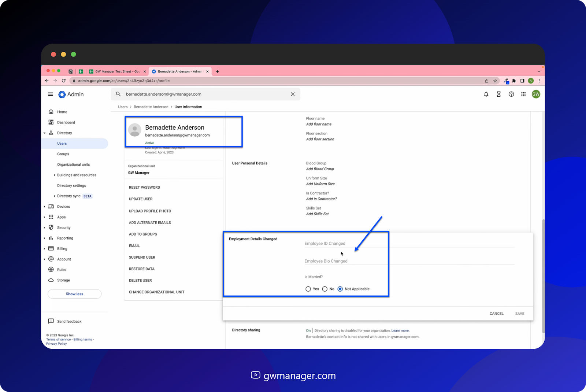586x392 pixels.
Task: Click DELETE USER
Action: [140, 281]
